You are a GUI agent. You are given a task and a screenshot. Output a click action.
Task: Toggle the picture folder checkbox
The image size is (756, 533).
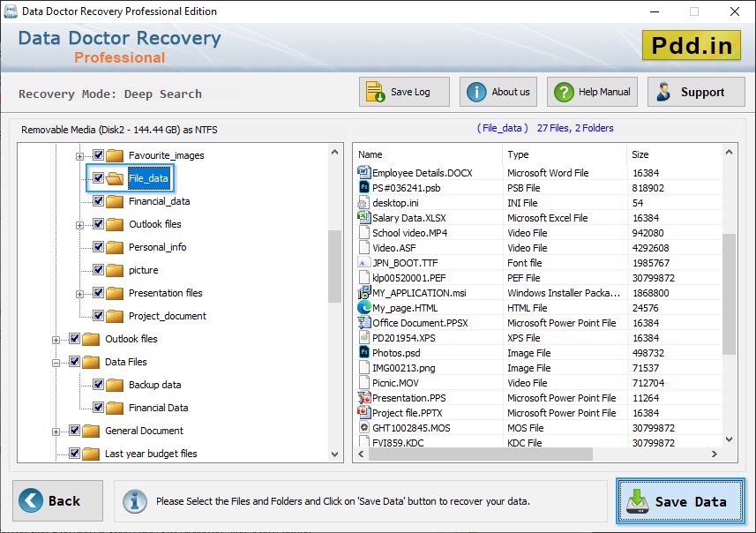[98, 269]
